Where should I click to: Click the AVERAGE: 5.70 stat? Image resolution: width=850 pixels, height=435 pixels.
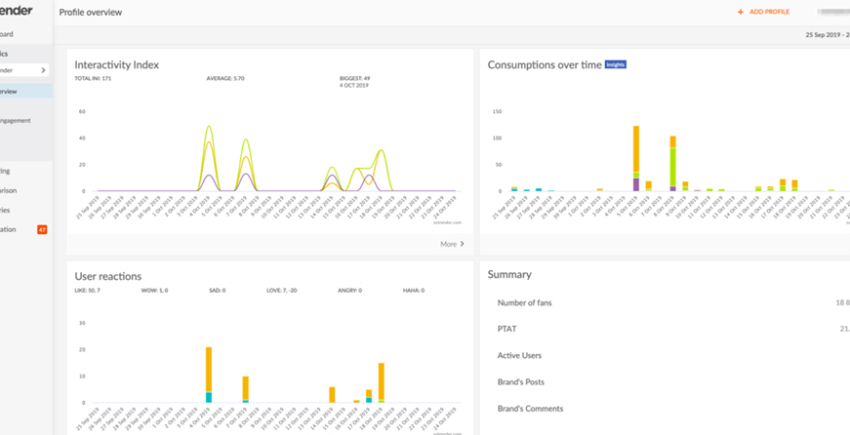226,79
